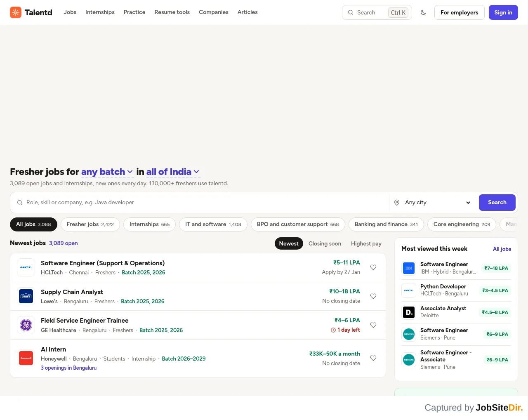Click the Deloitte logo in Most viewed
This screenshot has height=420, width=528.
click(x=409, y=312)
